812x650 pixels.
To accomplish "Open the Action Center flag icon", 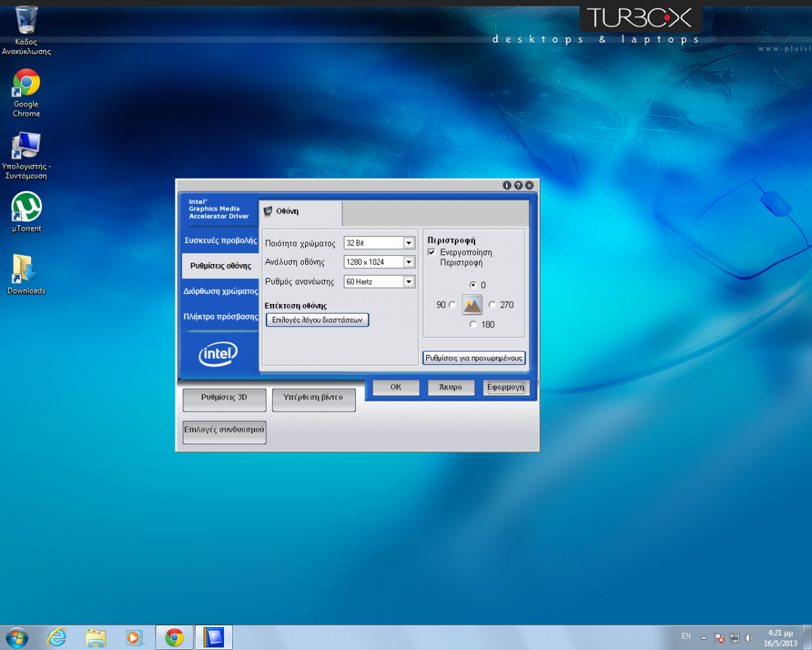I will [x=719, y=638].
